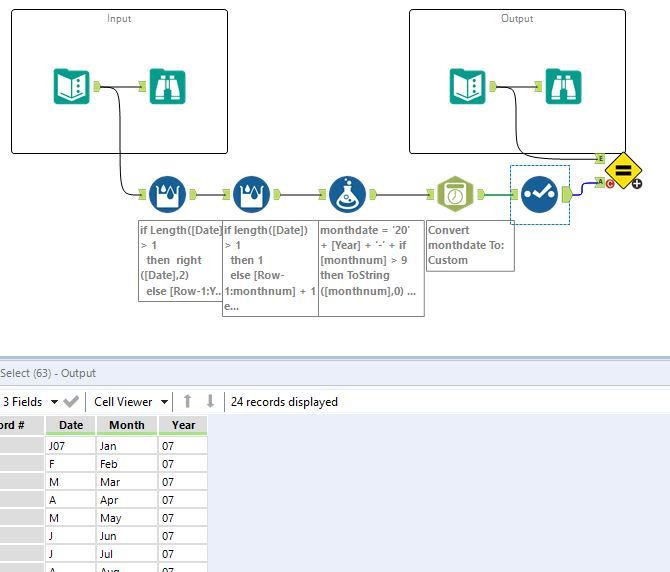The image size is (670, 572).
Task: Click the Jul cell in Month column
Action: tap(126, 554)
